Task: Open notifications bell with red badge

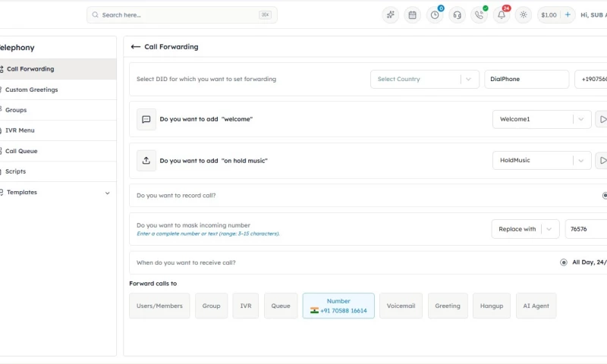Action: (x=502, y=15)
